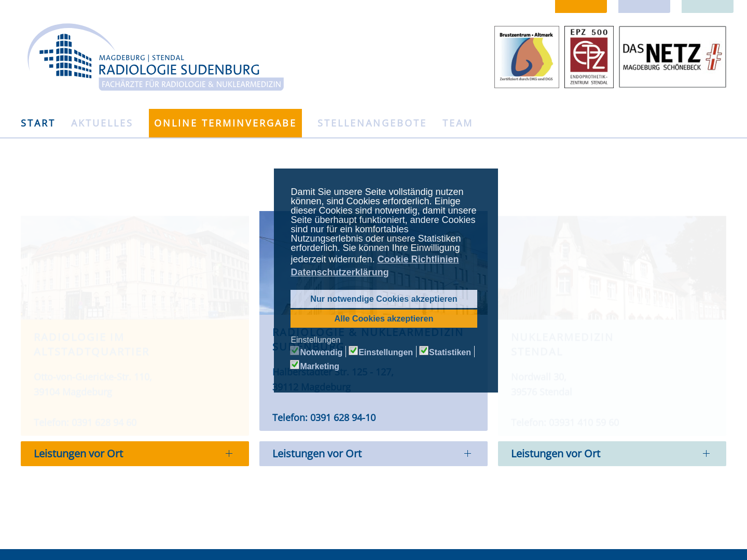This screenshot has width=747, height=560.
Task: Click phone number 0391 628 94-10
Action: click(x=343, y=418)
